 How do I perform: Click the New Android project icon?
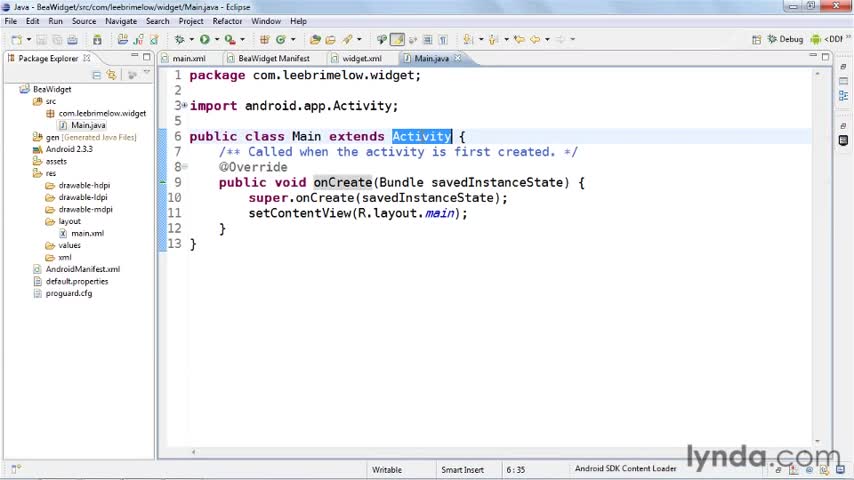pos(123,40)
